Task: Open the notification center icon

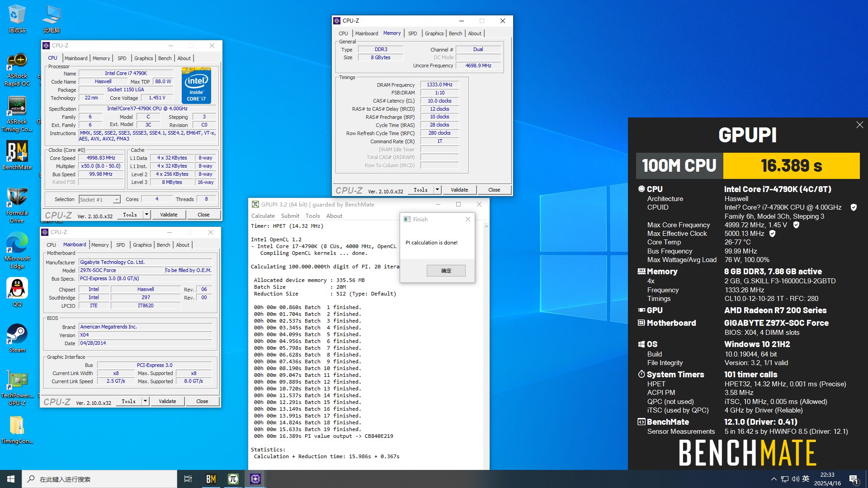Action: tap(854, 479)
